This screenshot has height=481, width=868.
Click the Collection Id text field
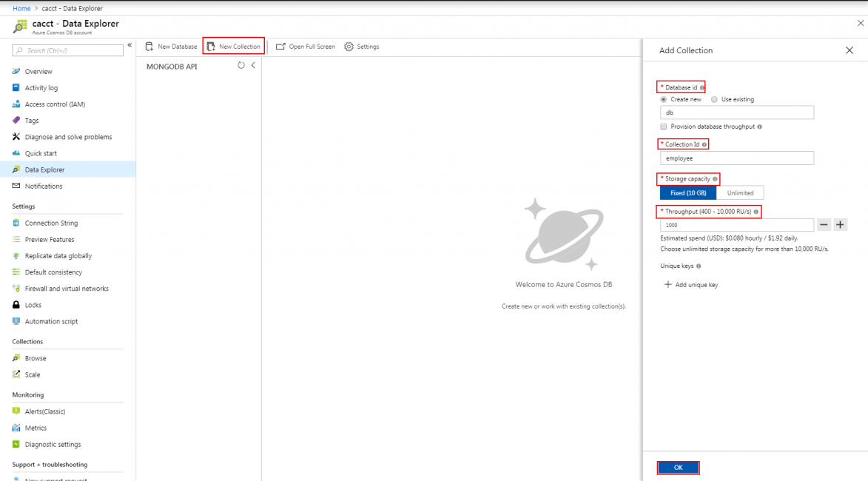[737, 158]
